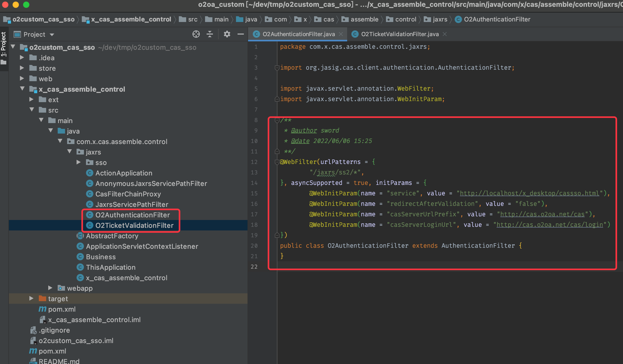The height and width of the screenshot is (364, 623).
Task: Click the jaxrs breadcrumb in navigation bar
Action: (x=440, y=19)
